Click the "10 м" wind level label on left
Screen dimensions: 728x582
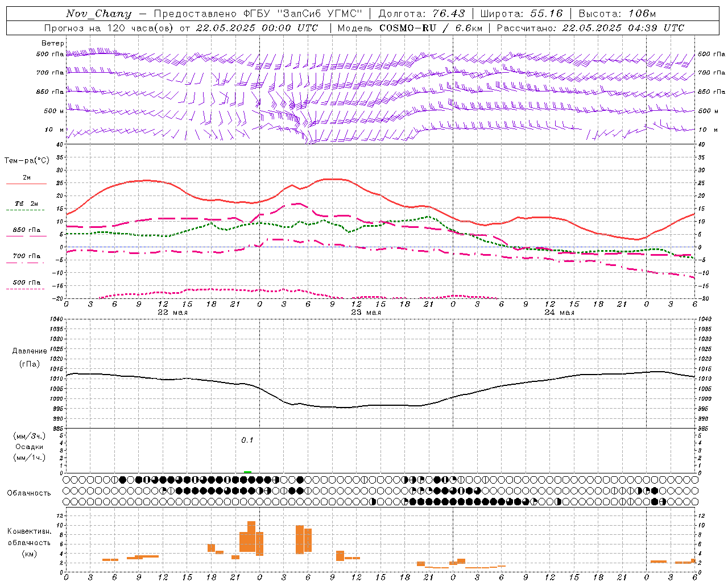coord(55,130)
